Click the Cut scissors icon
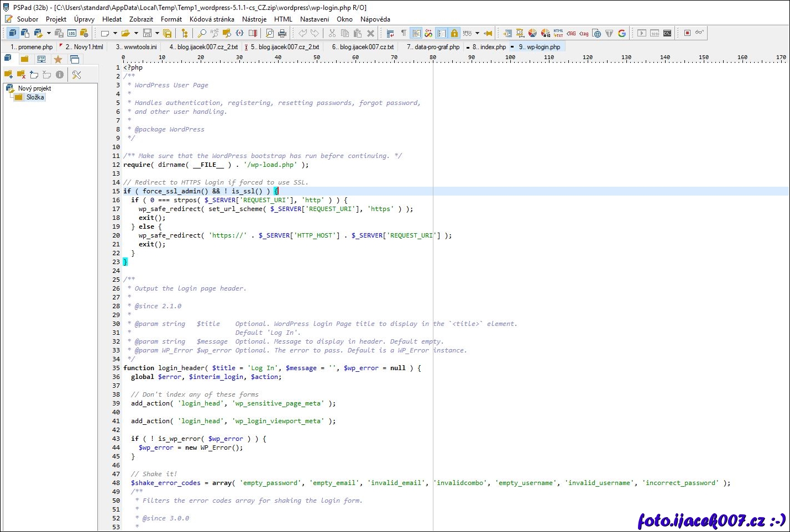Screen dimensions: 790x532 point(332,33)
